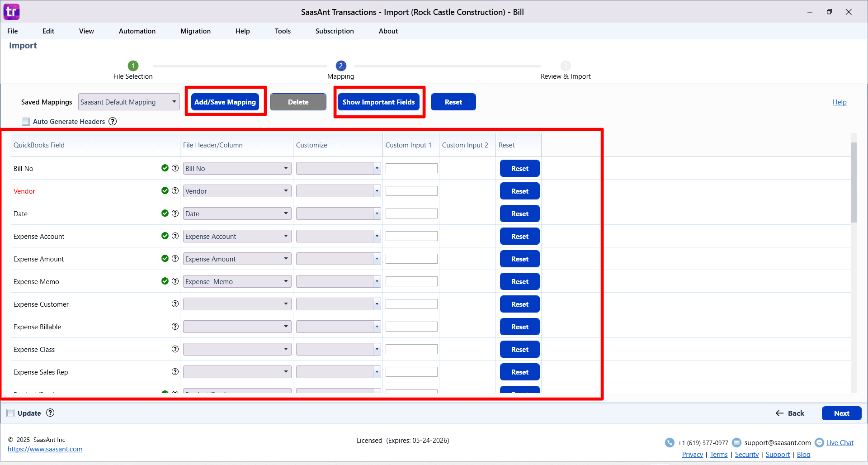The width and height of the screenshot is (868, 465).
Task: Open the Help link at top right
Action: tap(840, 102)
